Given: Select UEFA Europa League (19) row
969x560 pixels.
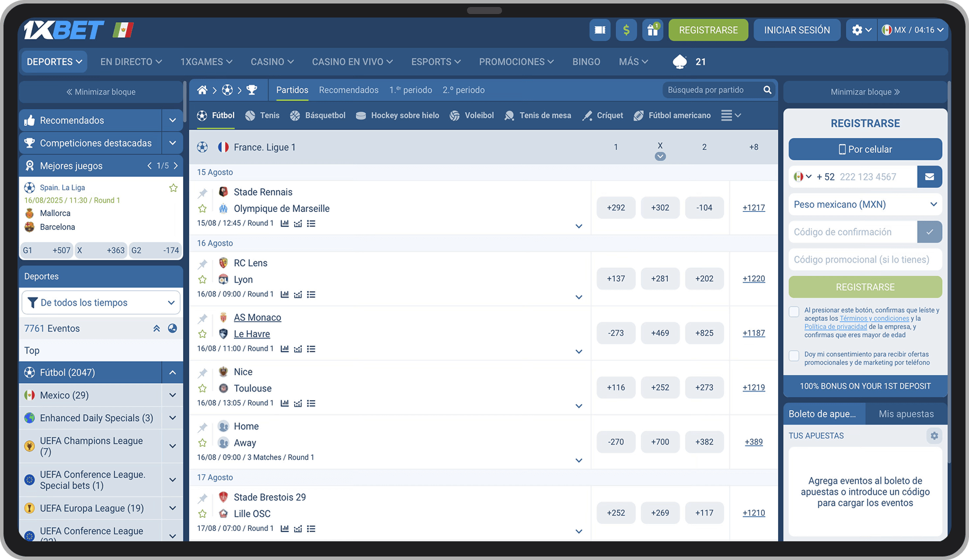Looking at the screenshot, I should pos(90,508).
